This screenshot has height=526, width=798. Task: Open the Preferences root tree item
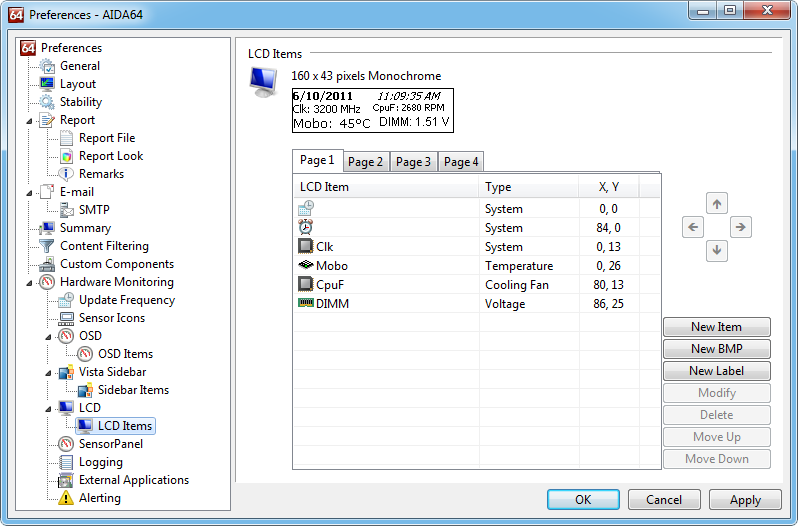click(71, 48)
